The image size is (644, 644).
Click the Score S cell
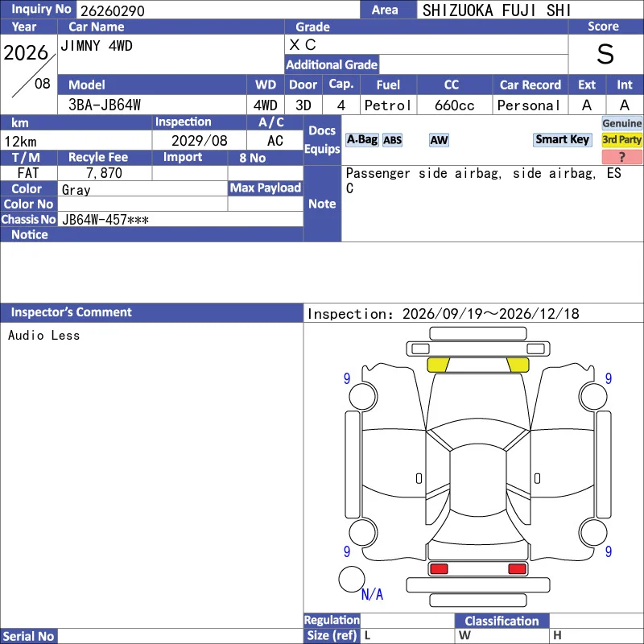(605, 54)
